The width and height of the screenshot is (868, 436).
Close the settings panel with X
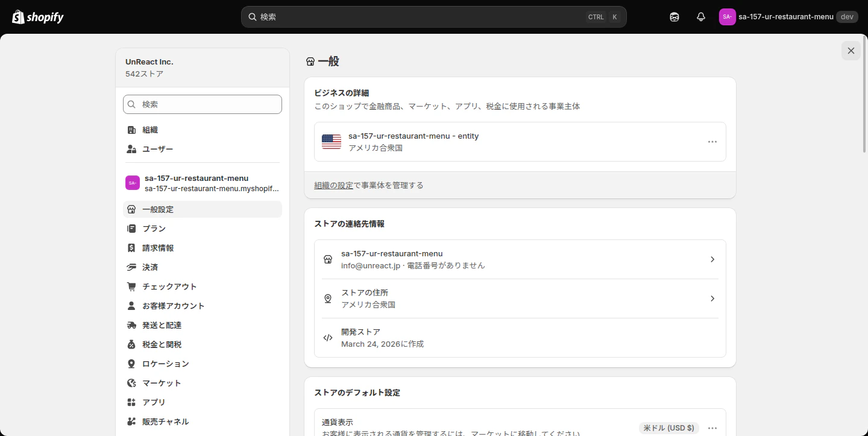pos(851,51)
